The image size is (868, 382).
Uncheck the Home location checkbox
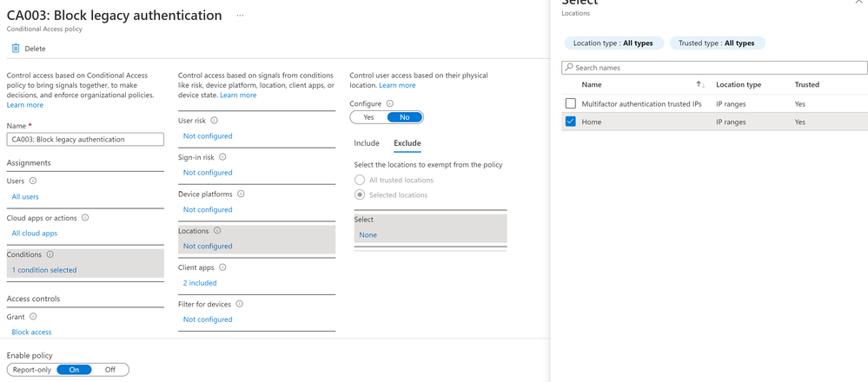pyautogui.click(x=571, y=122)
